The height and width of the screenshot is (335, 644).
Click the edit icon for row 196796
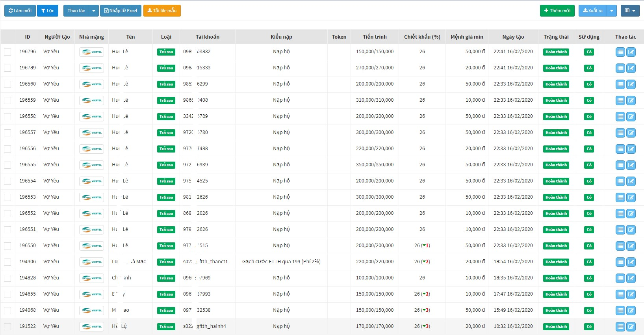pyautogui.click(x=631, y=52)
